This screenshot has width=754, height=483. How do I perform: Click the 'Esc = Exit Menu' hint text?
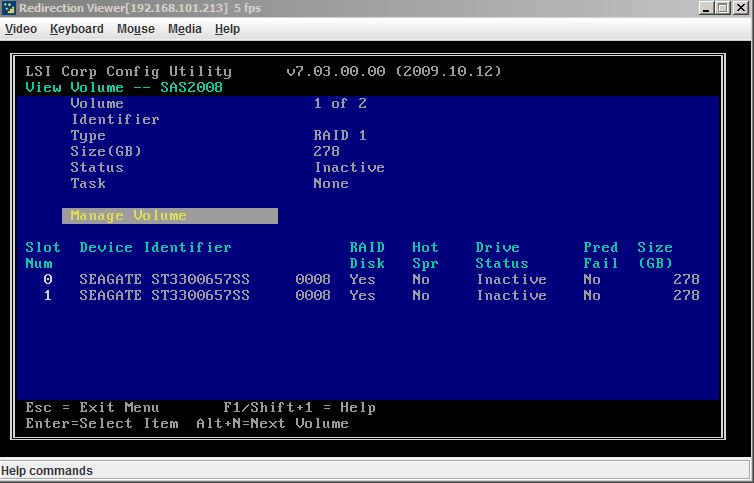point(92,408)
